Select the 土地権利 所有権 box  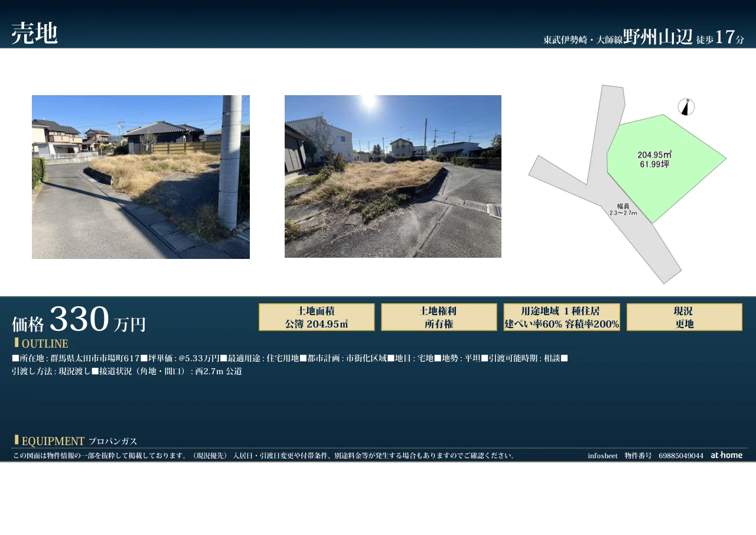point(439,317)
